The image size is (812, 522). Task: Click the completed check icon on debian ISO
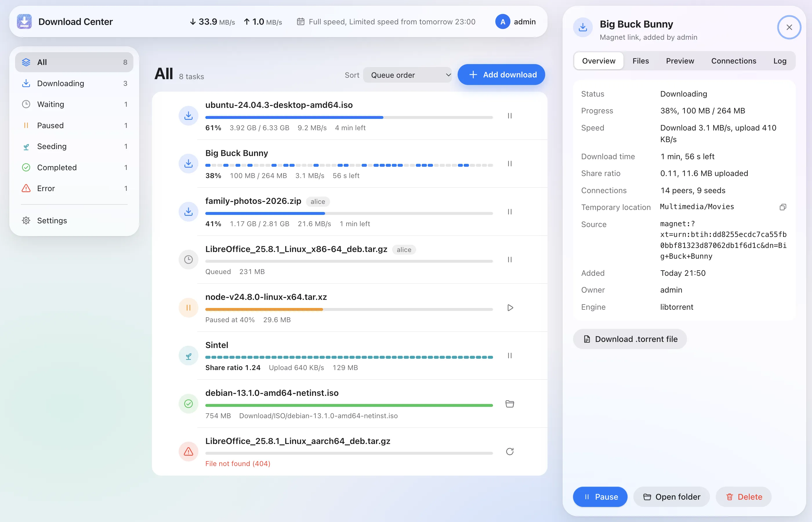point(188,403)
